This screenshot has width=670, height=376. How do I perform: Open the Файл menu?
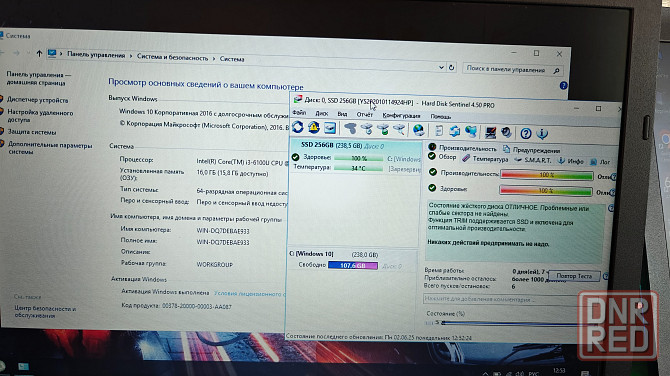click(x=299, y=113)
